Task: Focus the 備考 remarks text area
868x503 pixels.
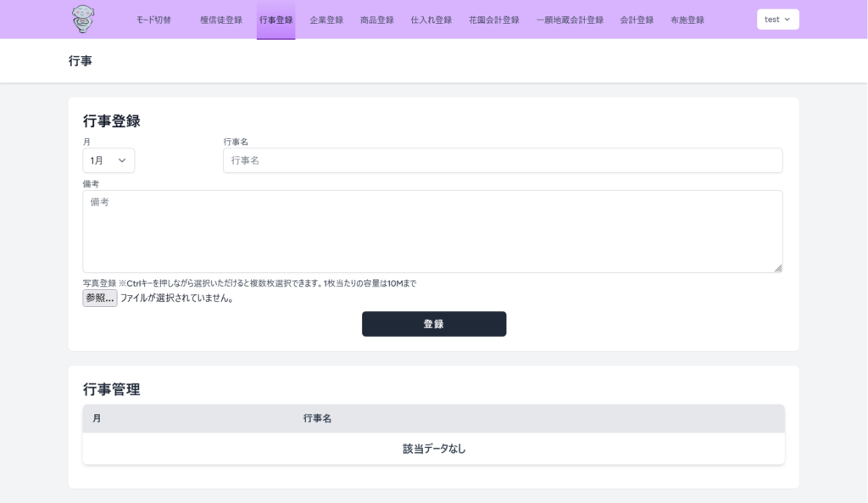Action: click(x=434, y=231)
